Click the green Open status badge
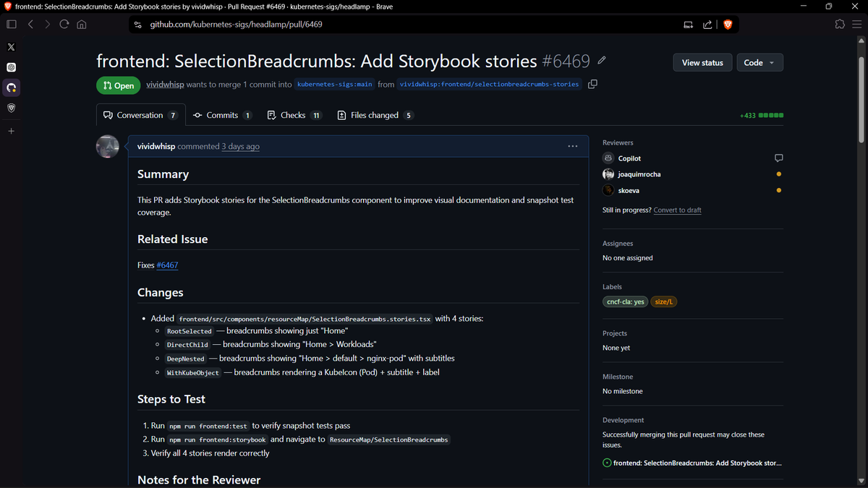Viewport: 868px width, 488px height. pyautogui.click(x=119, y=85)
